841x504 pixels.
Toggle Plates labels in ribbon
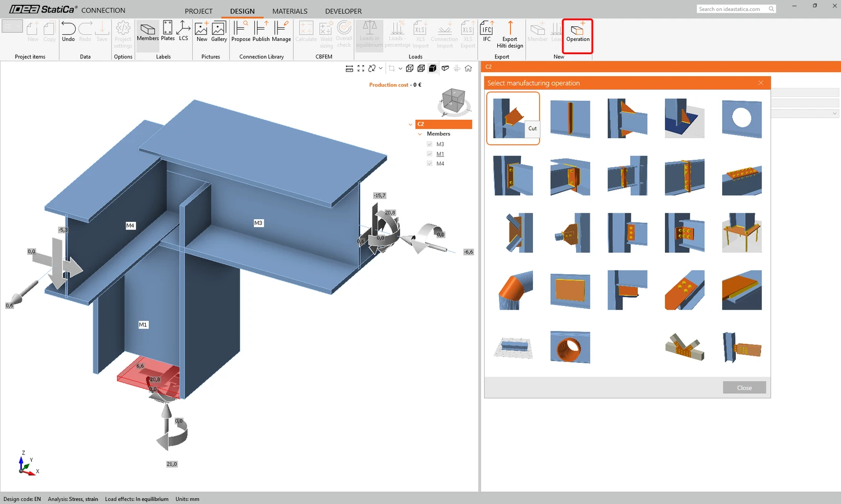(168, 32)
